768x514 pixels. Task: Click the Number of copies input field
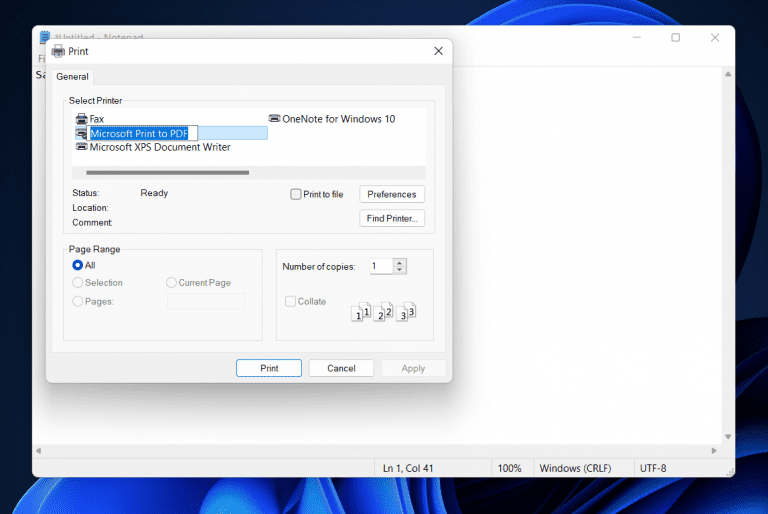point(381,266)
